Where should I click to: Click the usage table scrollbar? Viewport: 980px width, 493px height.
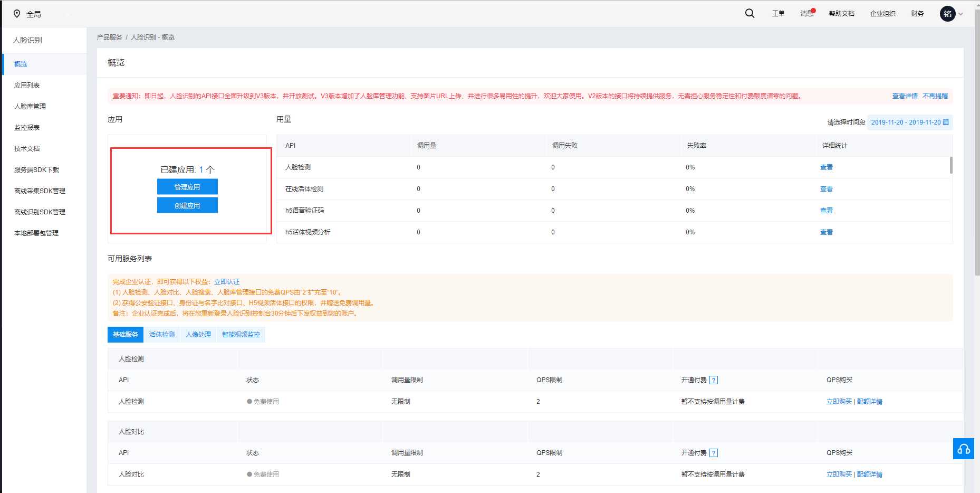click(x=951, y=165)
